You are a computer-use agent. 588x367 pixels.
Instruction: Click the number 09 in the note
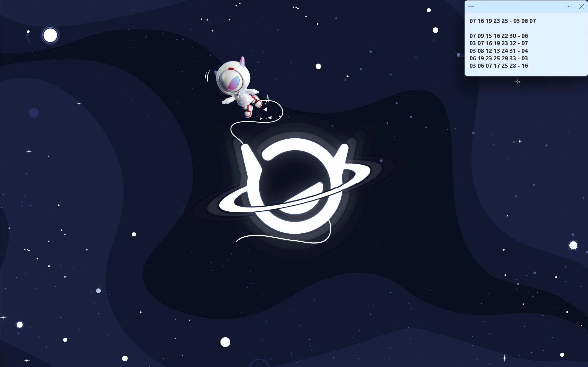click(481, 36)
